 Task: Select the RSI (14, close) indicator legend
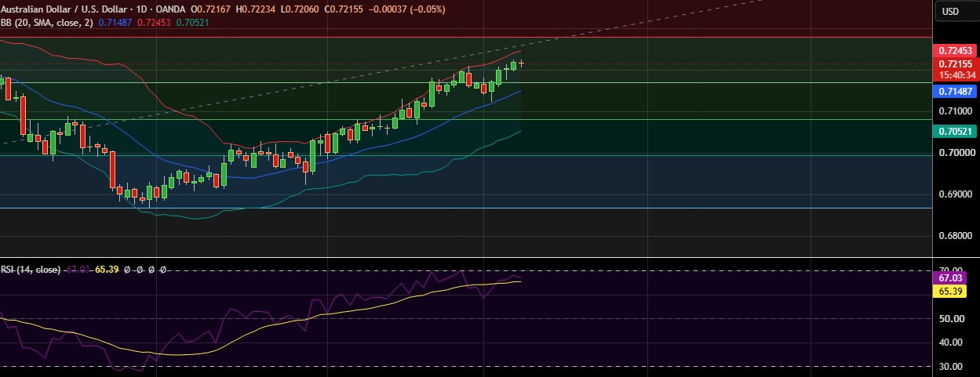point(31,270)
